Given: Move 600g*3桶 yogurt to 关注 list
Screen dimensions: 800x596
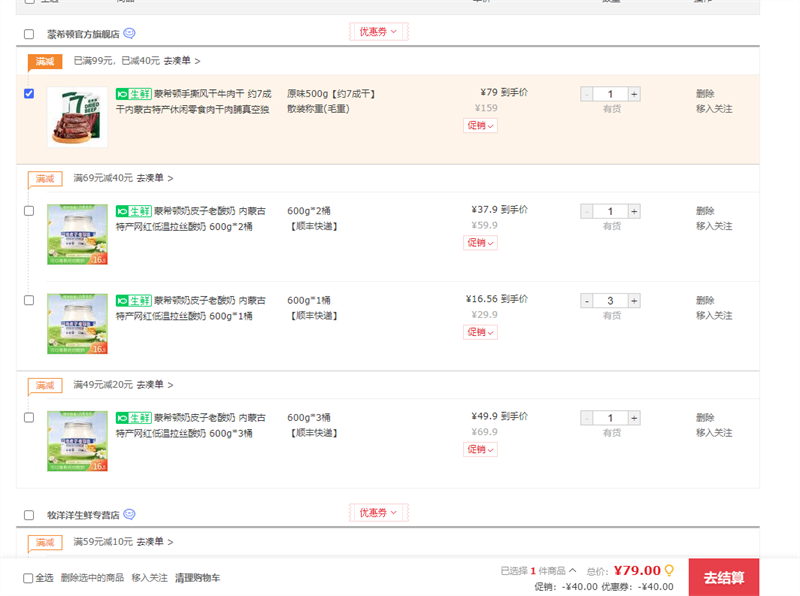Looking at the screenshot, I should pyautogui.click(x=714, y=433).
